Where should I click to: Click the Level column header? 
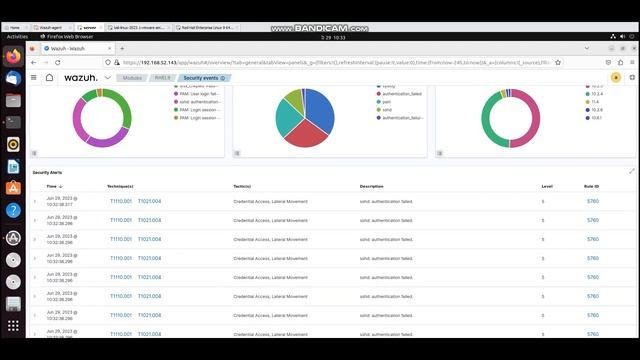547,187
